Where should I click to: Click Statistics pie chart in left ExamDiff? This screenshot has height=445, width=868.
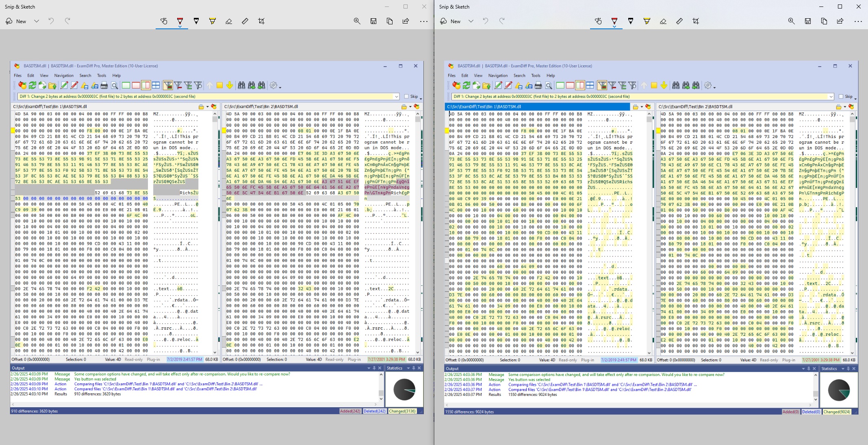click(x=404, y=389)
